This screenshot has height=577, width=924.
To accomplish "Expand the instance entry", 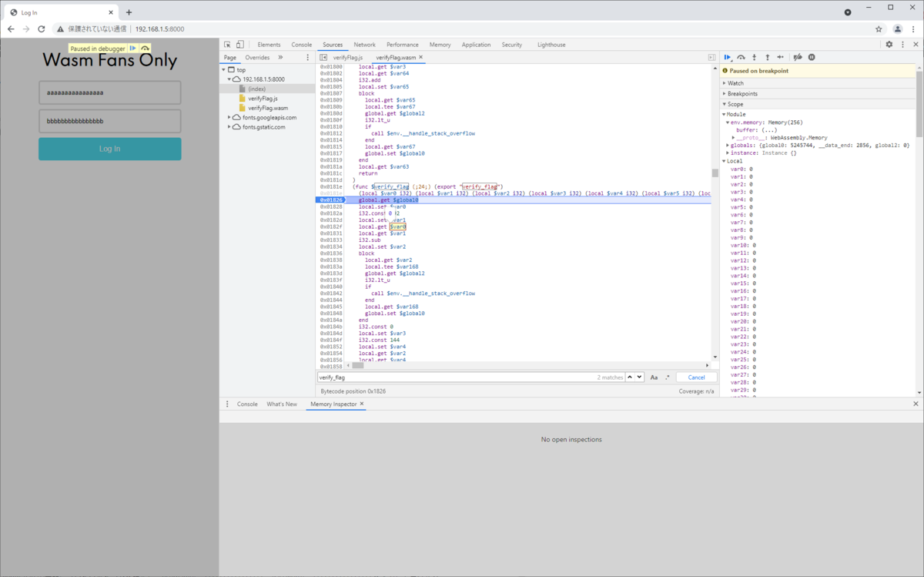I will [x=728, y=153].
